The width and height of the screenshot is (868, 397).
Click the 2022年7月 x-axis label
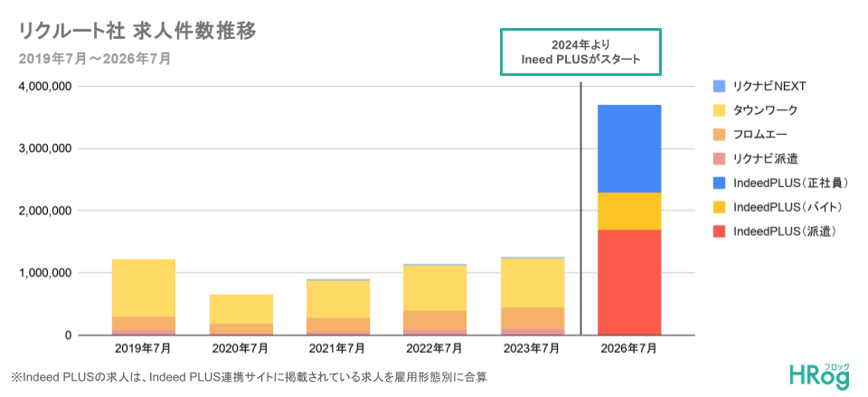tap(435, 349)
